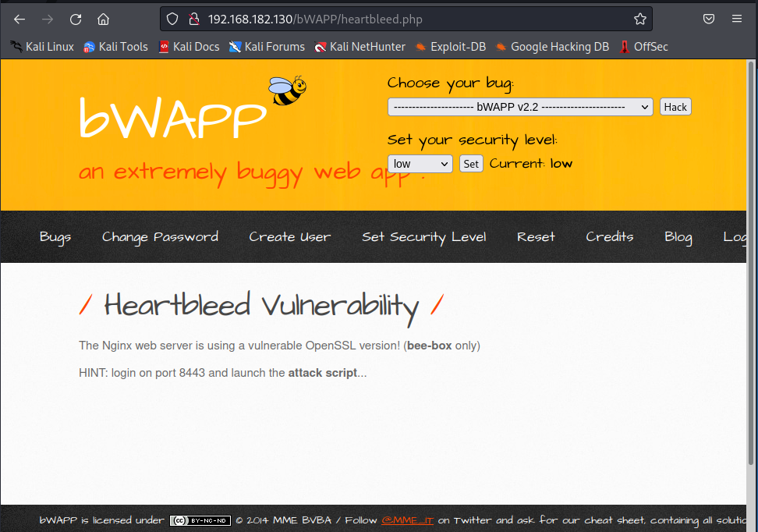
Task: Click the Reset menu item
Action: [536, 237]
